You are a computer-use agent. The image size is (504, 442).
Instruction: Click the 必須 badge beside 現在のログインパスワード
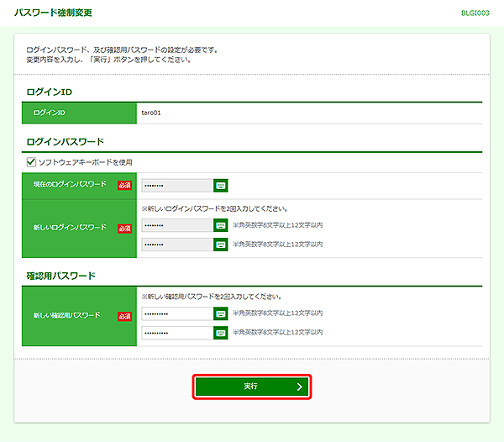coord(124,186)
